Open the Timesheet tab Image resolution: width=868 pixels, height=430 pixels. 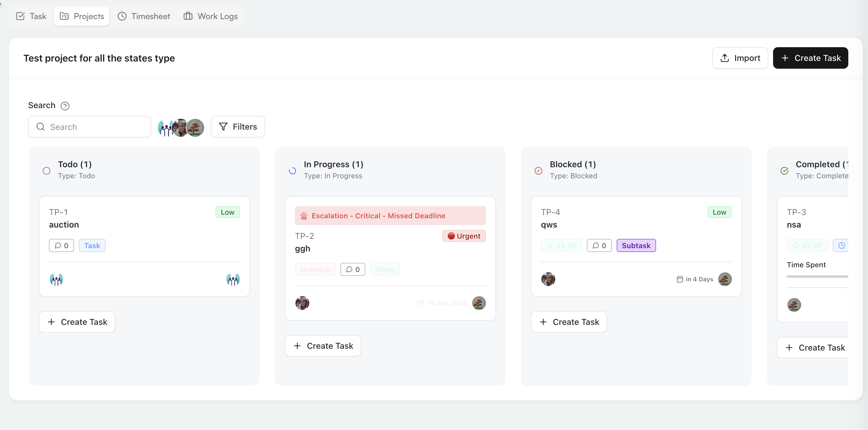pyautogui.click(x=144, y=16)
